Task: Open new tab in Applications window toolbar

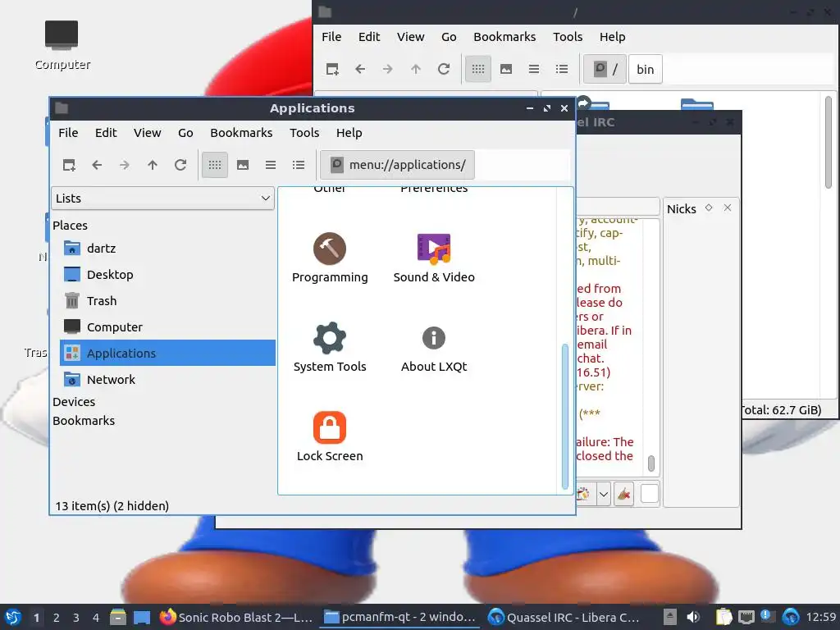Action: 69,165
